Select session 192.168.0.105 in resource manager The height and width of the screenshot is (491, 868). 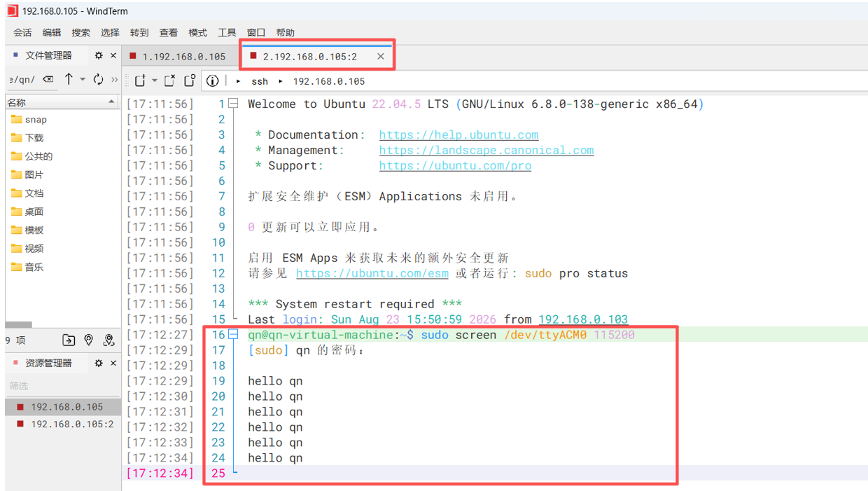(62, 407)
